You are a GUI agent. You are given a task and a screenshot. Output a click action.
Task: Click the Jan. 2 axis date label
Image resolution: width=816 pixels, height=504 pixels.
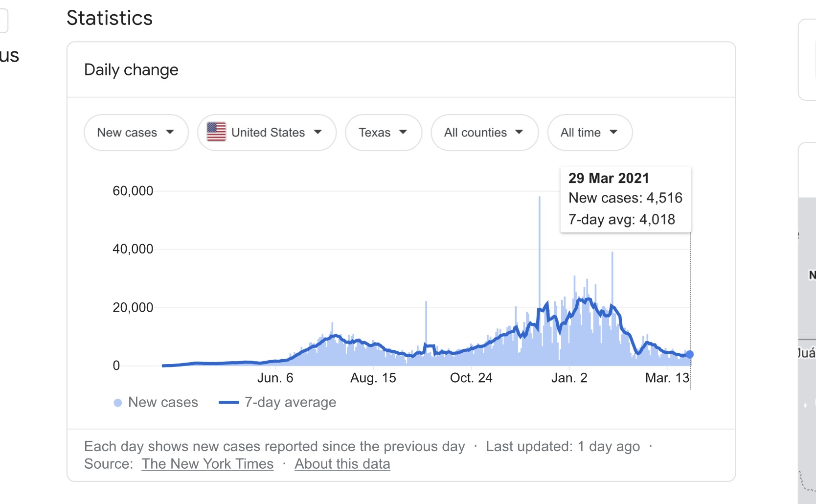tap(569, 378)
